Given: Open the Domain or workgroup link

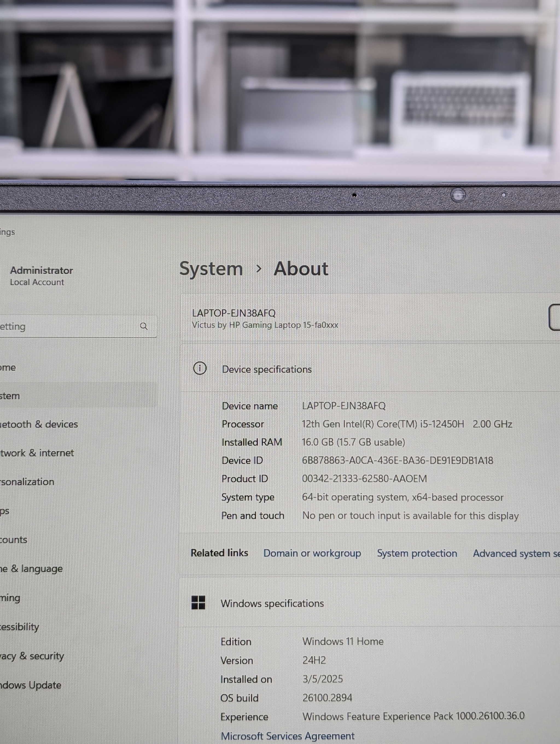Looking at the screenshot, I should pos(312,553).
